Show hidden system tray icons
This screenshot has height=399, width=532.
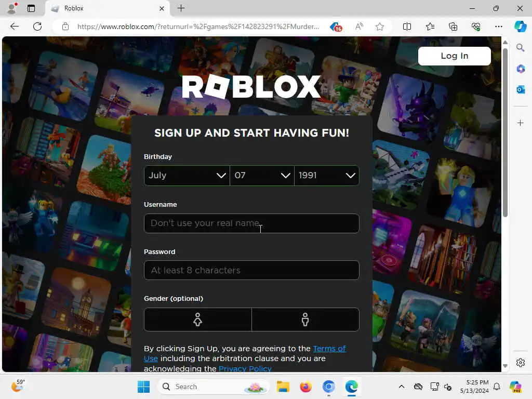tap(402, 387)
